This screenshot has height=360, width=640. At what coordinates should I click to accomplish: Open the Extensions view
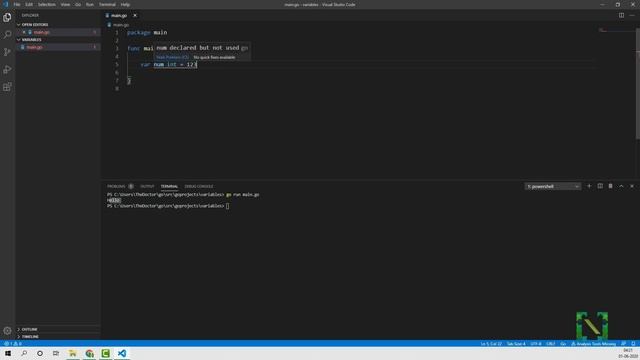7,87
